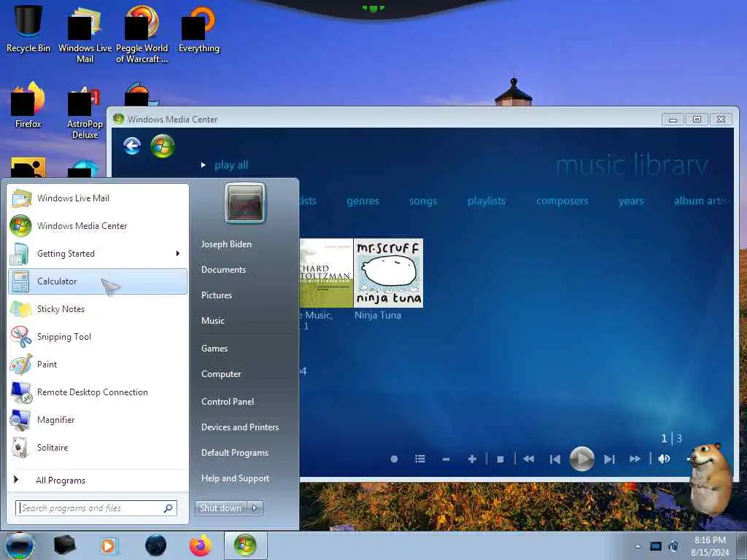Open the Richard Stoltzman album cover
Viewport: 747px width, 560px height.
326,273
